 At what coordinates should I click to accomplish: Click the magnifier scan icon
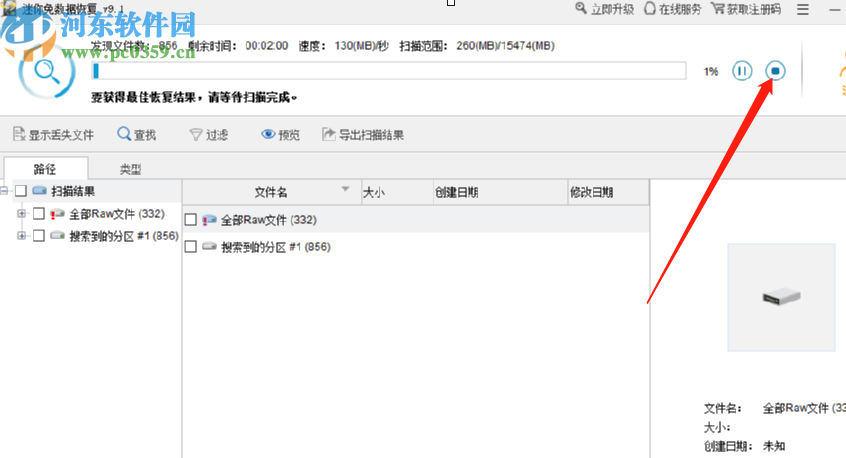pos(47,72)
